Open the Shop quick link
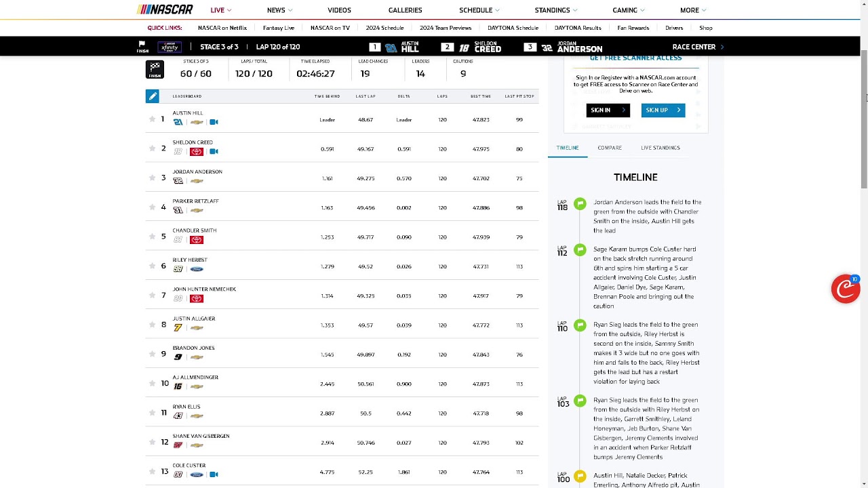The image size is (868, 488). [706, 28]
